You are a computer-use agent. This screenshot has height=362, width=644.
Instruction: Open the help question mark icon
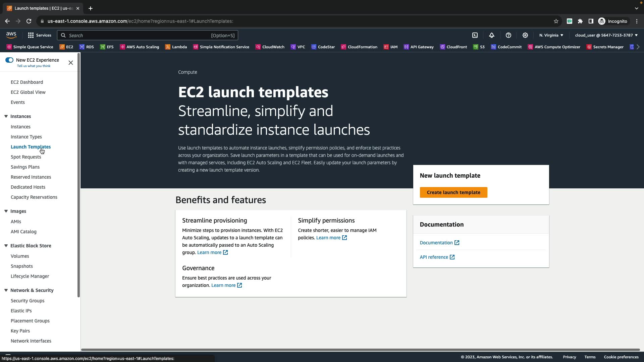tap(508, 35)
